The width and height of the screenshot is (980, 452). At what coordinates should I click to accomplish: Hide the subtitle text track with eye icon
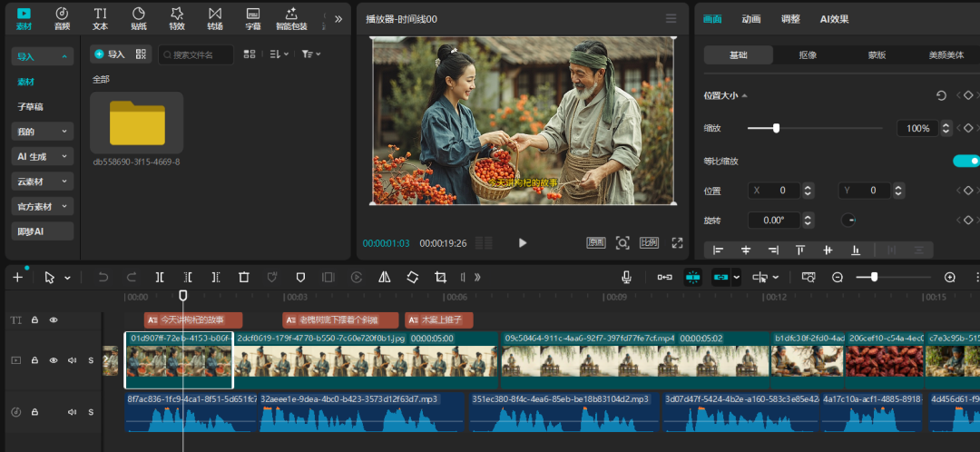click(x=54, y=319)
